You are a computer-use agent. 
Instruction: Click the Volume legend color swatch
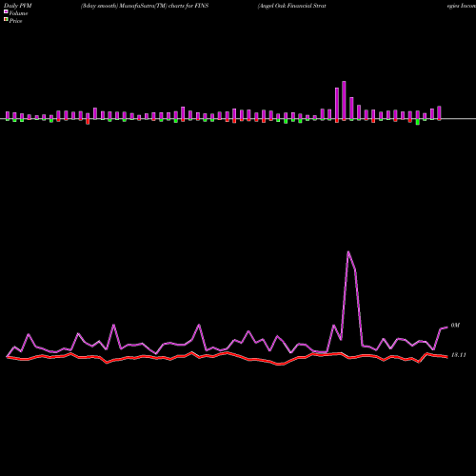pos(6,11)
